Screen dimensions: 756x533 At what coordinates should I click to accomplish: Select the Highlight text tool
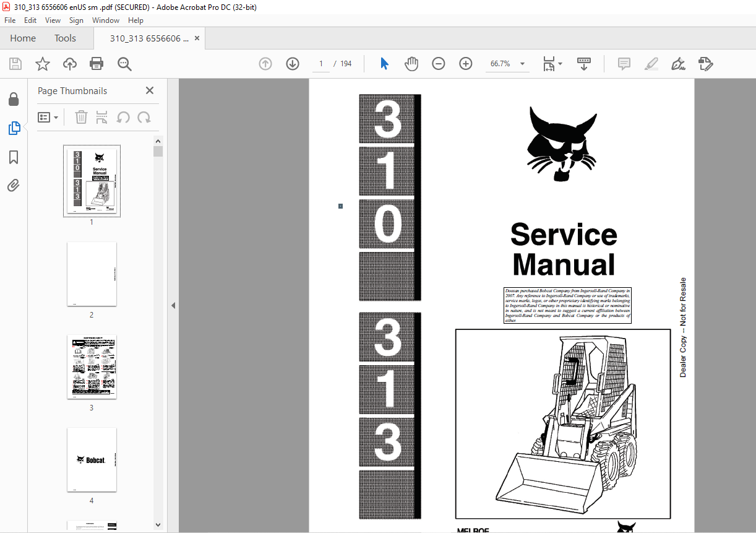click(x=651, y=64)
